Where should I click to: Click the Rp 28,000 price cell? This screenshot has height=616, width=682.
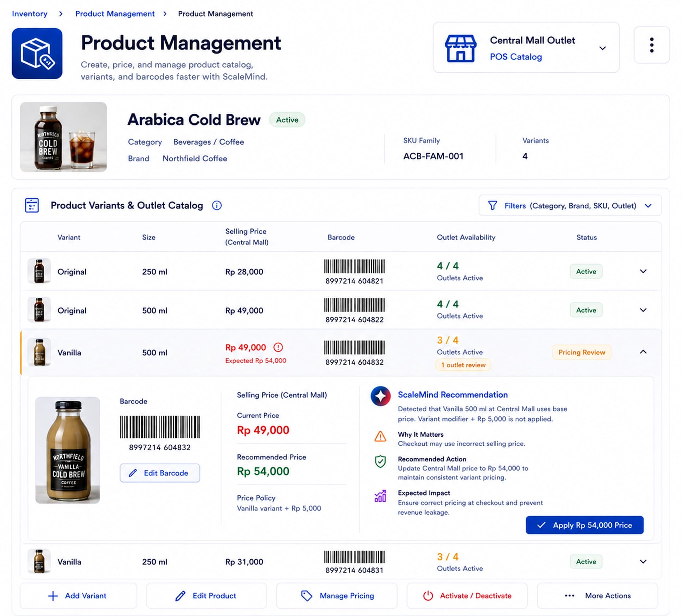pyautogui.click(x=244, y=272)
